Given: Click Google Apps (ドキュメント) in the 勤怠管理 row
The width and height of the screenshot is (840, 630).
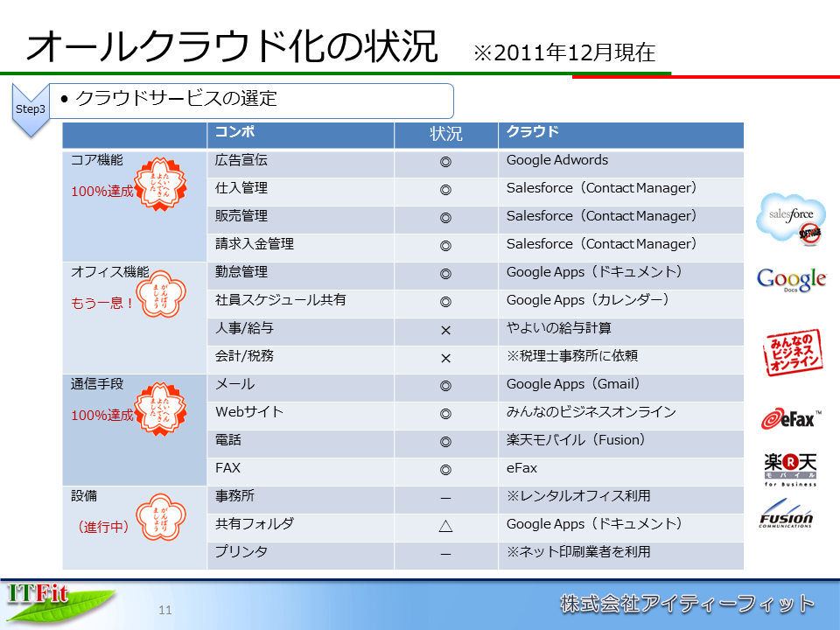Looking at the screenshot, I should 594,271.
